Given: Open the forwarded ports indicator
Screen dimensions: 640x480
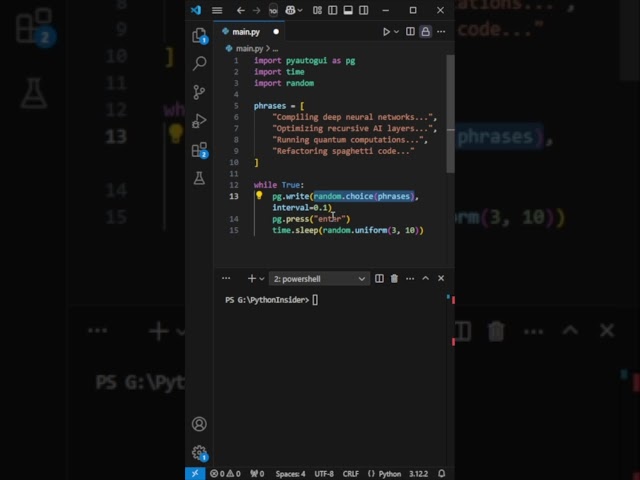Looking at the screenshot, I should (257, 474).
